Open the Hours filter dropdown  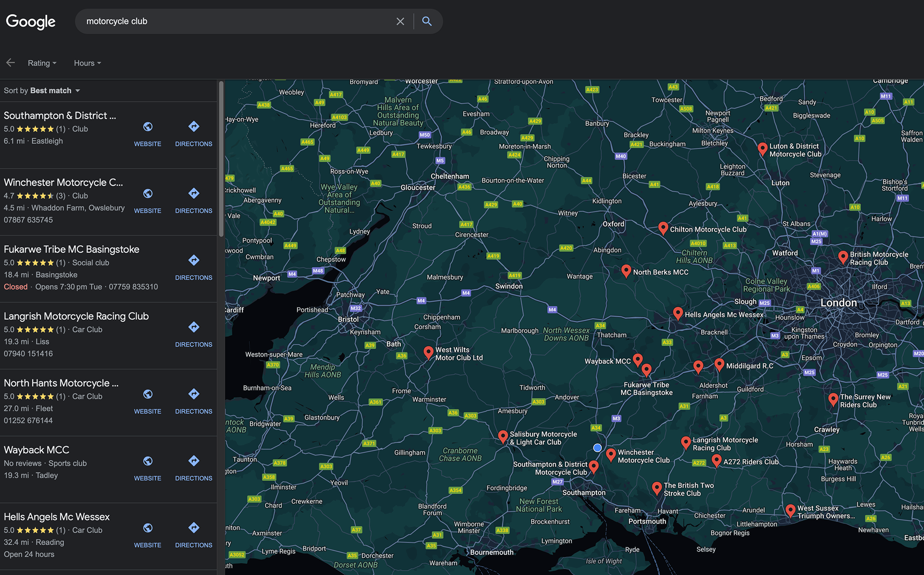(x=88, y=63)
